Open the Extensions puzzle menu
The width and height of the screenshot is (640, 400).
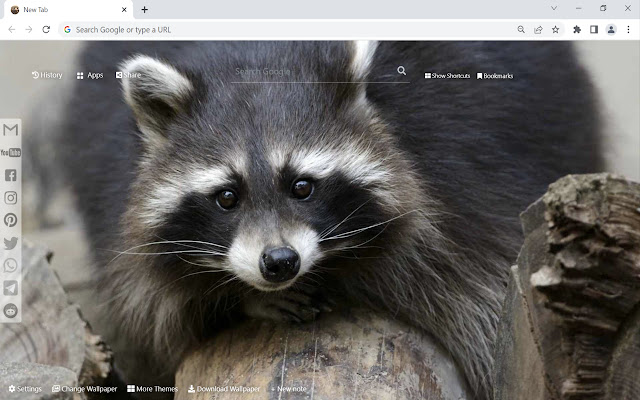(x=577, y=29)
